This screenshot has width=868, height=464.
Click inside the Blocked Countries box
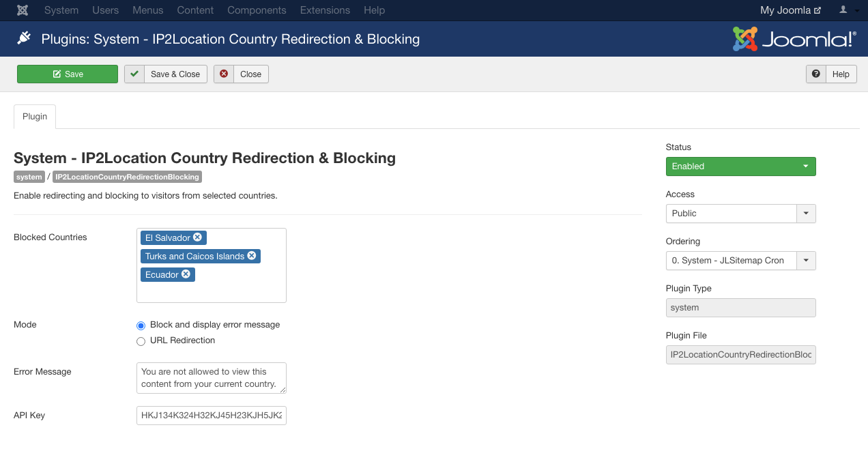click(x=212, y=265)
